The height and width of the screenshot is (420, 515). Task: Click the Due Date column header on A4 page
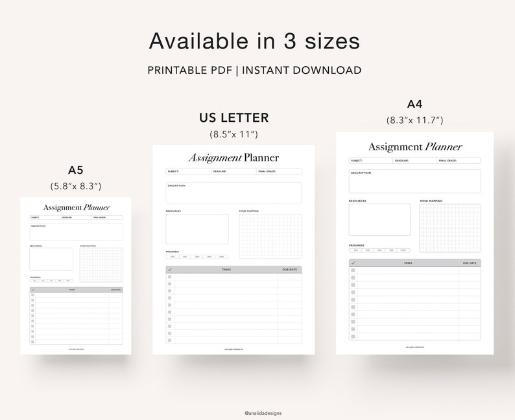[x=470, y=263]
